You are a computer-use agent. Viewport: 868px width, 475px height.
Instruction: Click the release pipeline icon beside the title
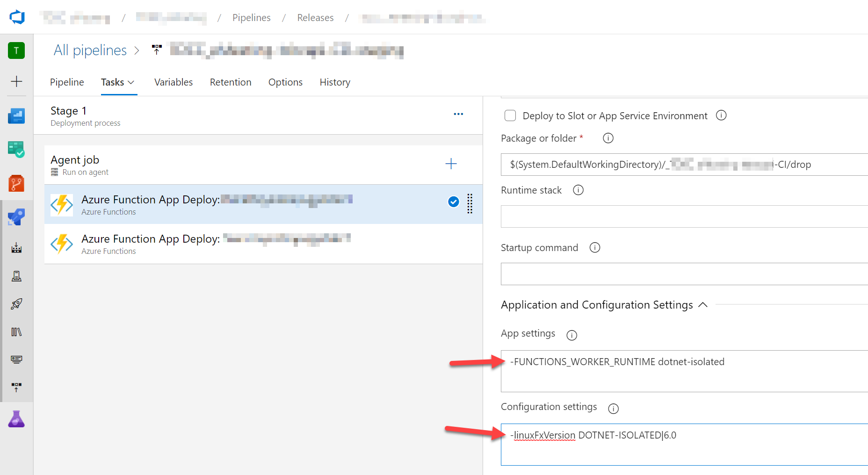(x=157, y=50)
